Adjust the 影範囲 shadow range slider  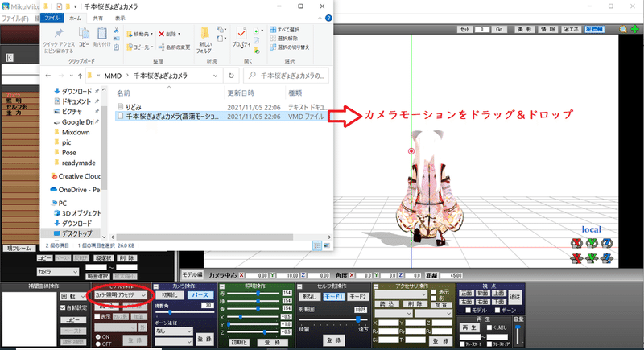[x=333, y=319]
